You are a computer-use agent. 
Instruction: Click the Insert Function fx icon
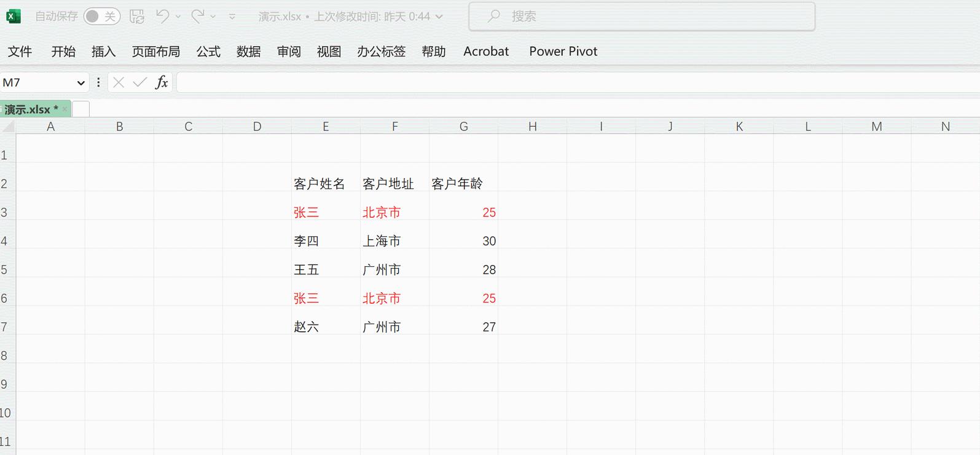click(x=162, y=82)
